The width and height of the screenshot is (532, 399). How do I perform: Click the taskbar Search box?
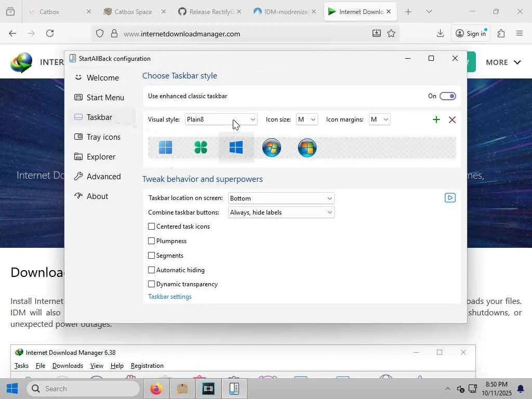tap(83, 389)
